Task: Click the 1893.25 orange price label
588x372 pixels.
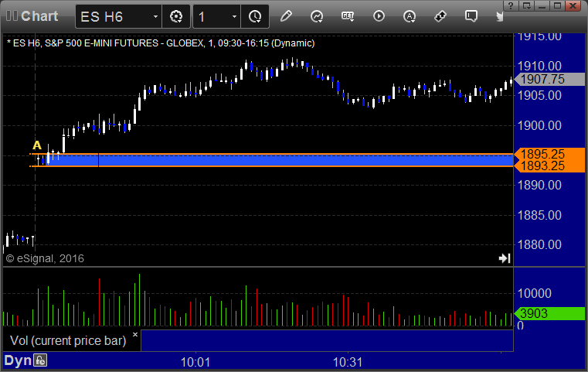Action: 549,166
